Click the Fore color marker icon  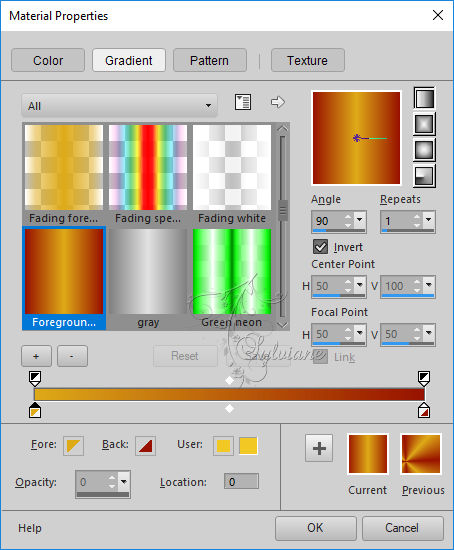coord(73,446)
